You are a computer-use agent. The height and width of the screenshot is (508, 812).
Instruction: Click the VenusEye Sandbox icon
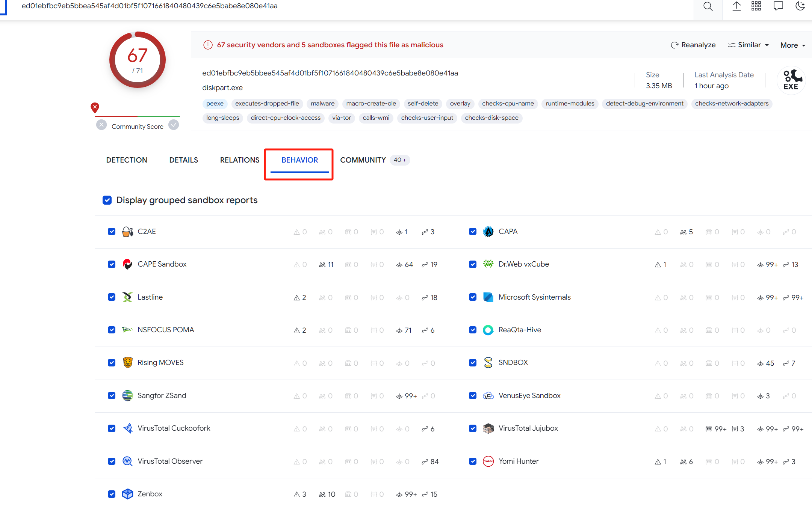tap(488, 396)
